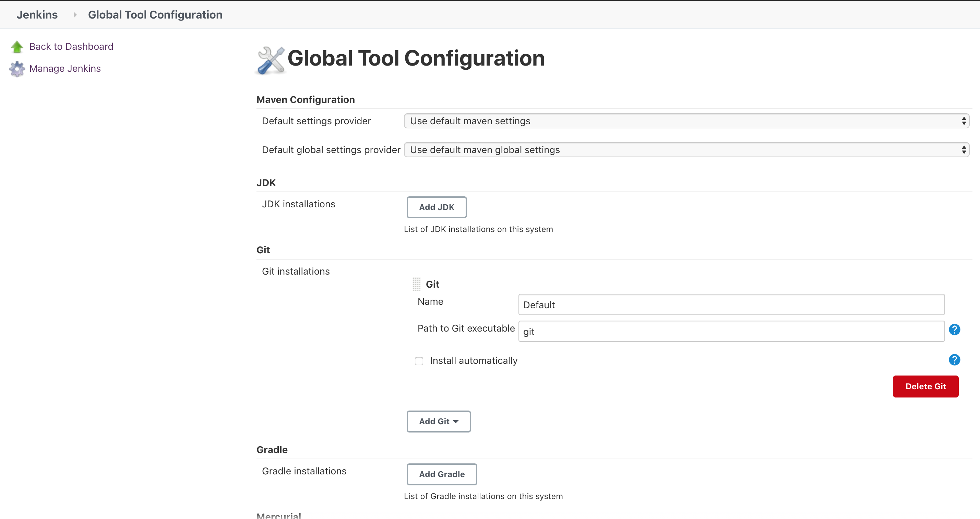This screenshot has height=519, width=980.
Task: Open the Back to Dashboard link
Action: pyautogui.click(x=71, y=46)
